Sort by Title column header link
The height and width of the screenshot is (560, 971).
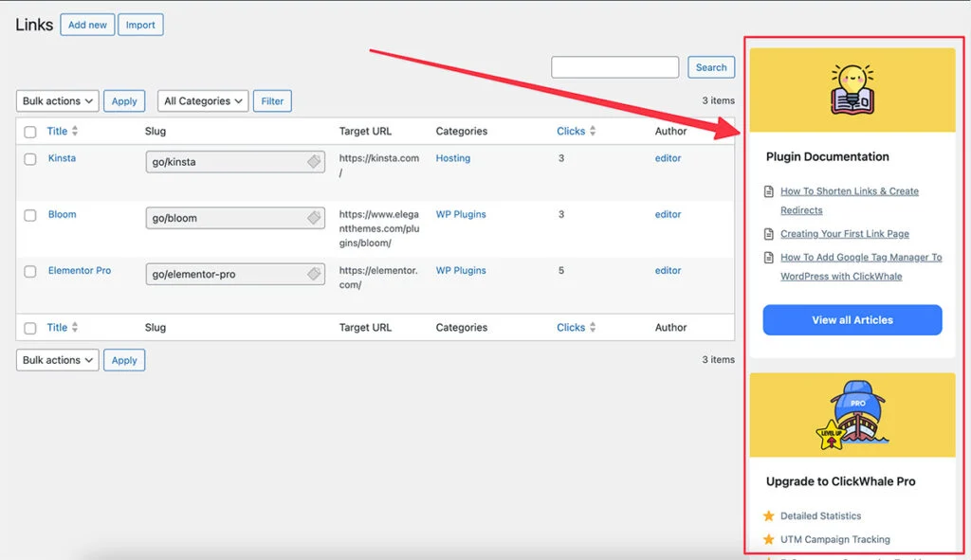click(57, 131)
